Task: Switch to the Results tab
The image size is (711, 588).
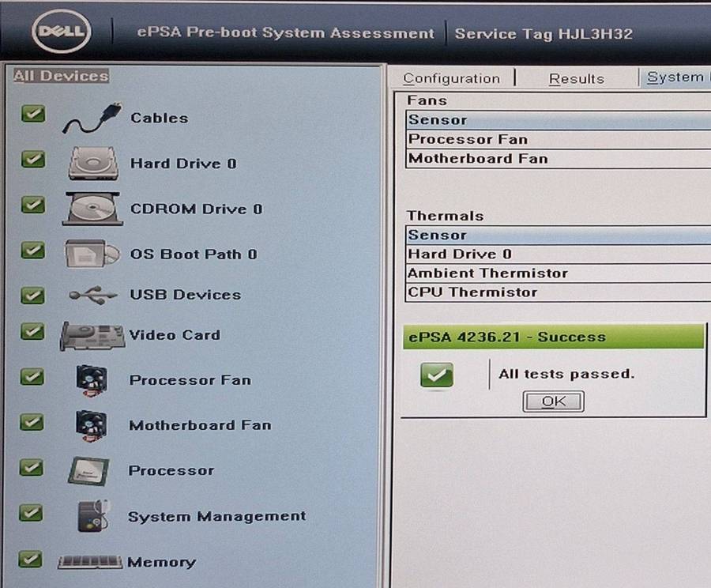Action: click(x=577, y=78)
